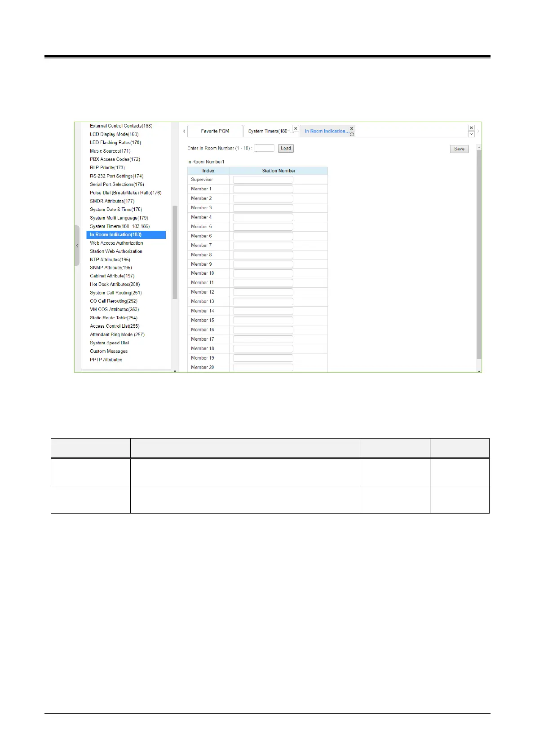Click the sidebar scroll down arrow
Viewport: 535px width, 756px height.
(x=175, y=371)
